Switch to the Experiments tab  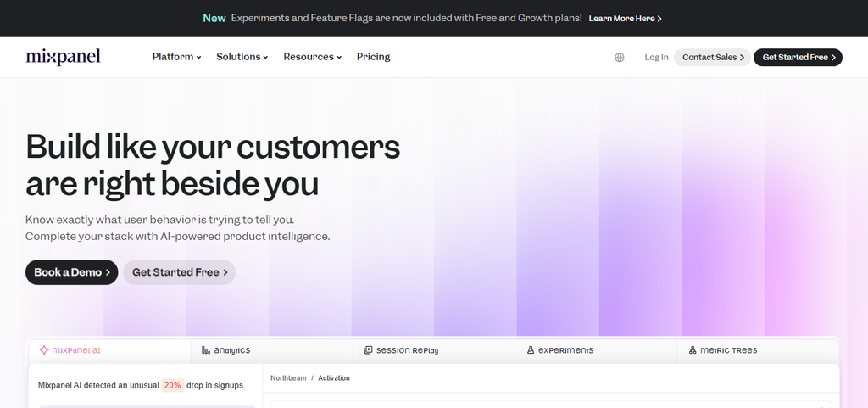[596, 350]
